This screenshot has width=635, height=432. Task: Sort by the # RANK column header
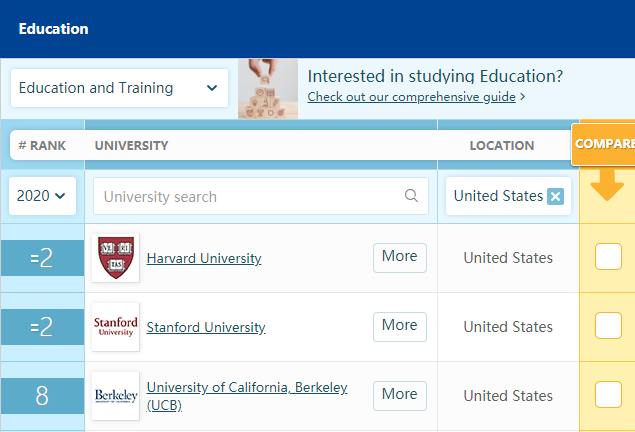[42, 145]
